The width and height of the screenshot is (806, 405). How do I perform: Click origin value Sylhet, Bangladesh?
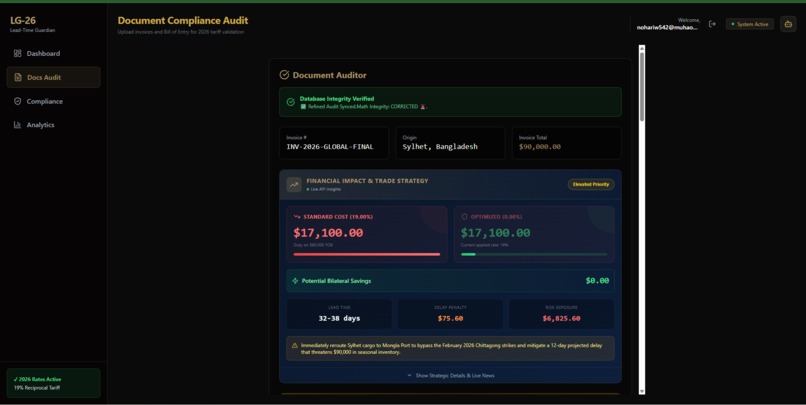(440, 147)
